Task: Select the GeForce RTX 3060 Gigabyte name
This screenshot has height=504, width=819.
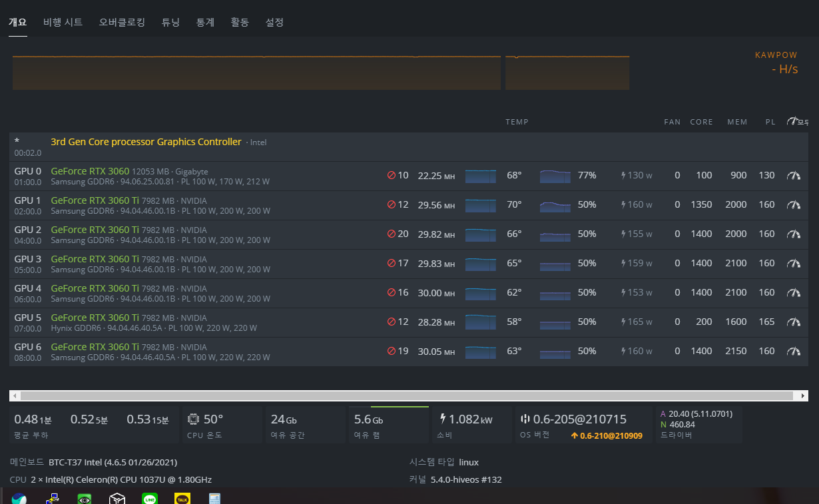Action: tap(90, 171)
